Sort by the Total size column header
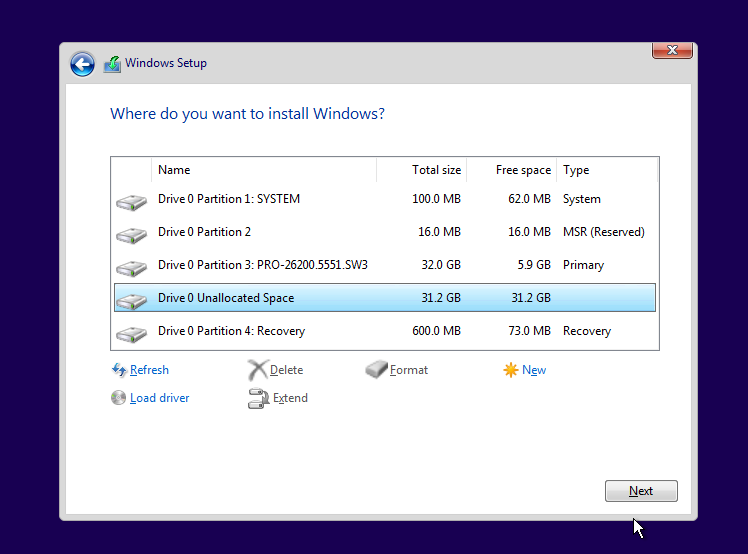This screenshot has width=748, height=554. coord(422,170)
